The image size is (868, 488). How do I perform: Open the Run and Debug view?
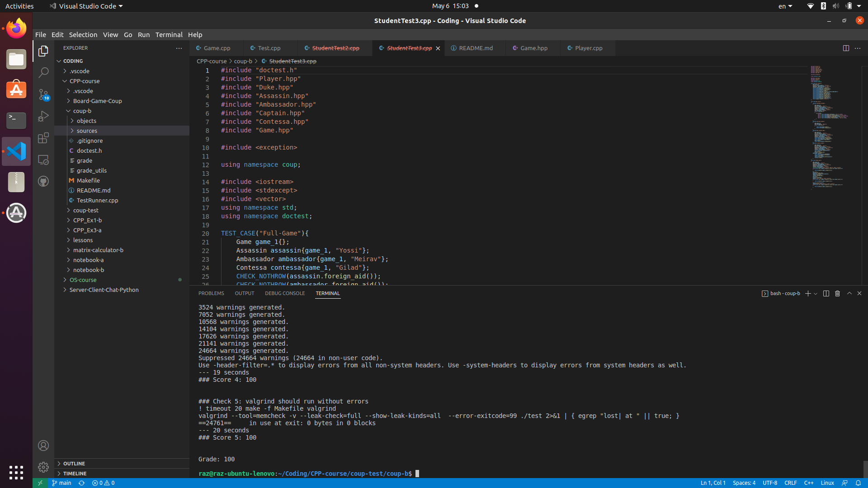[x=43, y=116]
